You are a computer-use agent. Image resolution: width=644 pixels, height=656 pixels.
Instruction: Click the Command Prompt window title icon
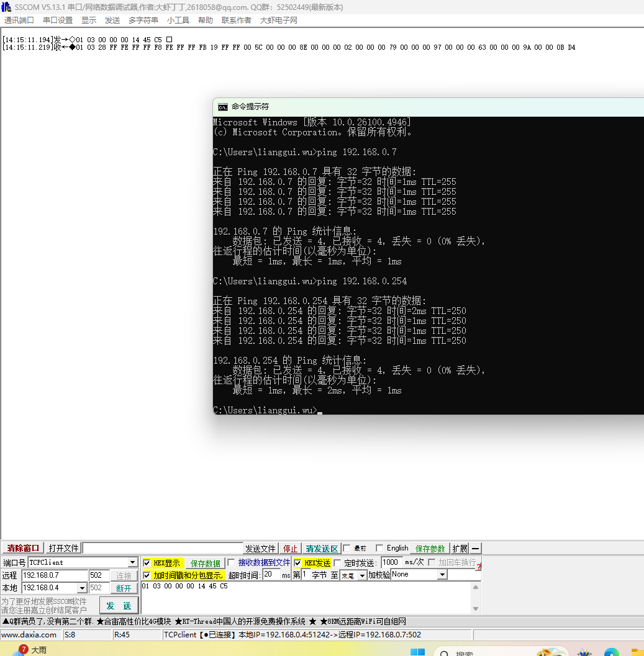223,107
